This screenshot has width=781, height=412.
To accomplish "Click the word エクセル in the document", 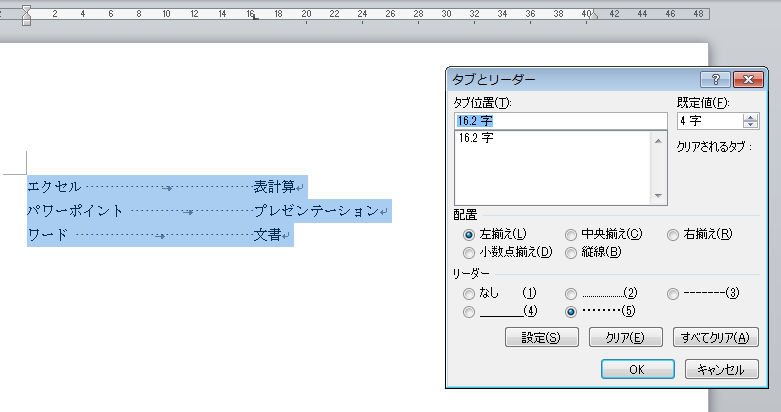I will pos(54,187).
